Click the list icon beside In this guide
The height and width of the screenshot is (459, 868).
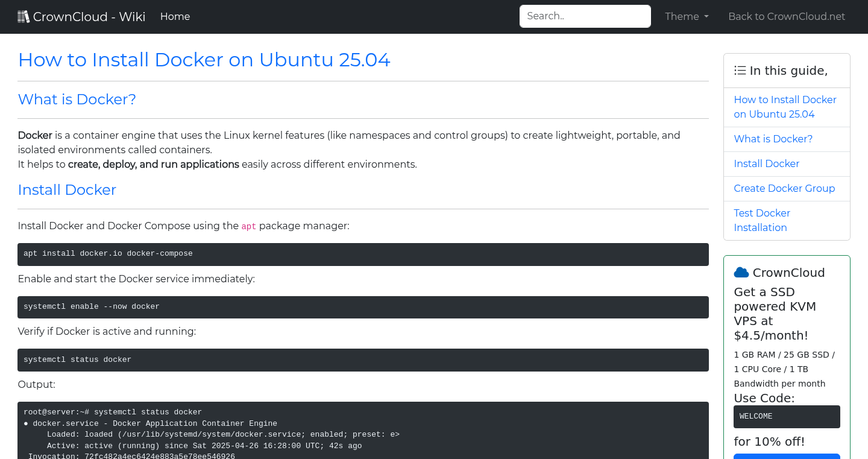740,71
